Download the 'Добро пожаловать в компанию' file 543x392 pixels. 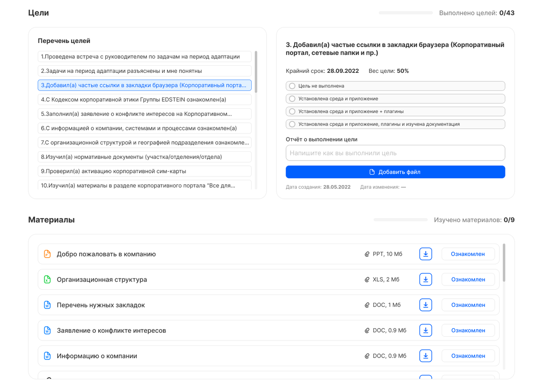[425, 254]
